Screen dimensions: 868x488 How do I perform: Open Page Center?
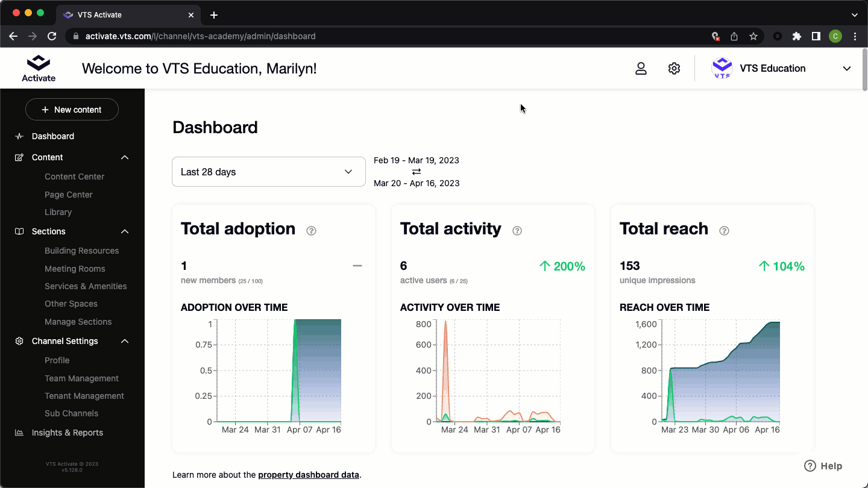[69, 195]
